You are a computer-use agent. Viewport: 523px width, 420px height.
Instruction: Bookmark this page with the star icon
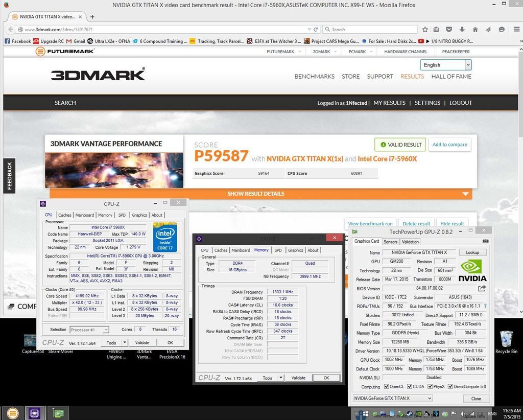pyautogui.click(x=425, y=29)
